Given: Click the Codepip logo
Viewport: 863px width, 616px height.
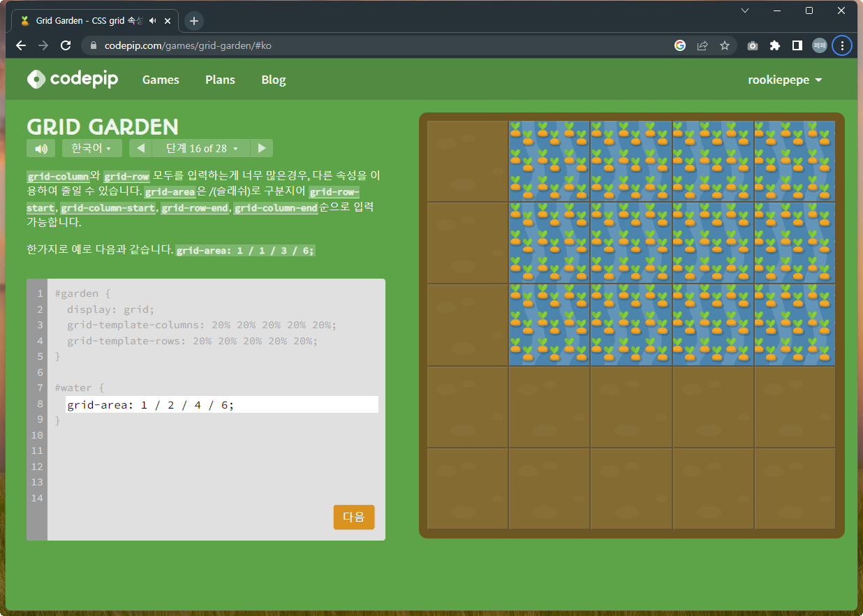Looking at the screenshot, I should (x=73, y=79).
